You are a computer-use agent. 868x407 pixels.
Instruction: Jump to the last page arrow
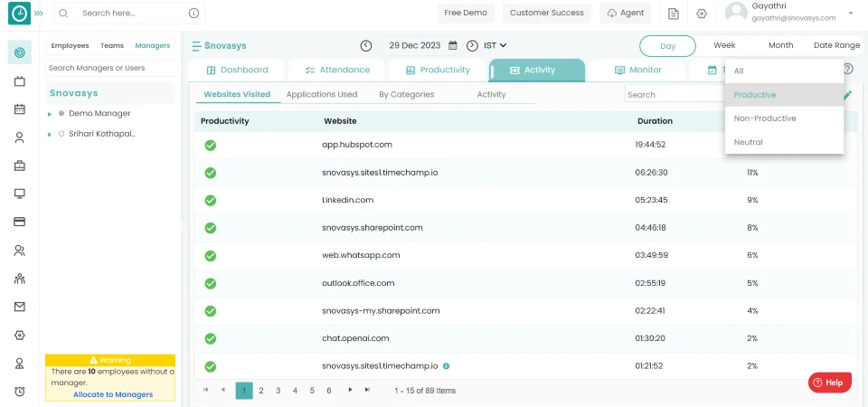tap(367, 390)
